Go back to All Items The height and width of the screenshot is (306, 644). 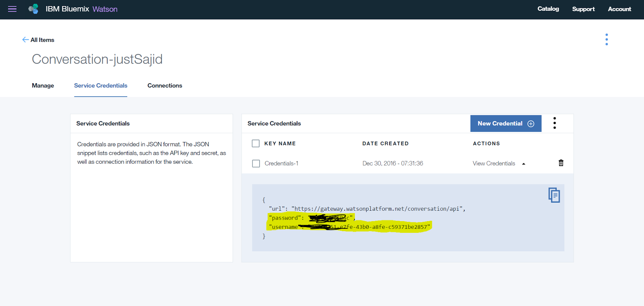point(42,40)
